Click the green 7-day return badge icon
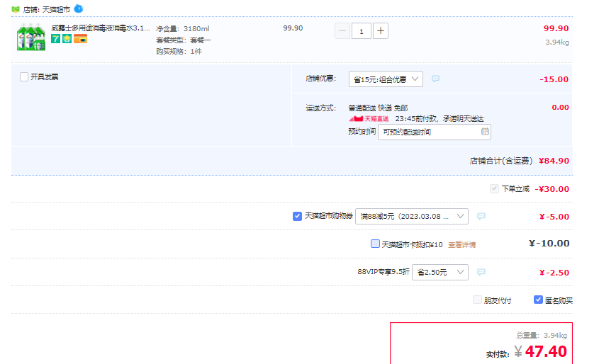The height and width of the screenshot is (364, 599). 56,38
